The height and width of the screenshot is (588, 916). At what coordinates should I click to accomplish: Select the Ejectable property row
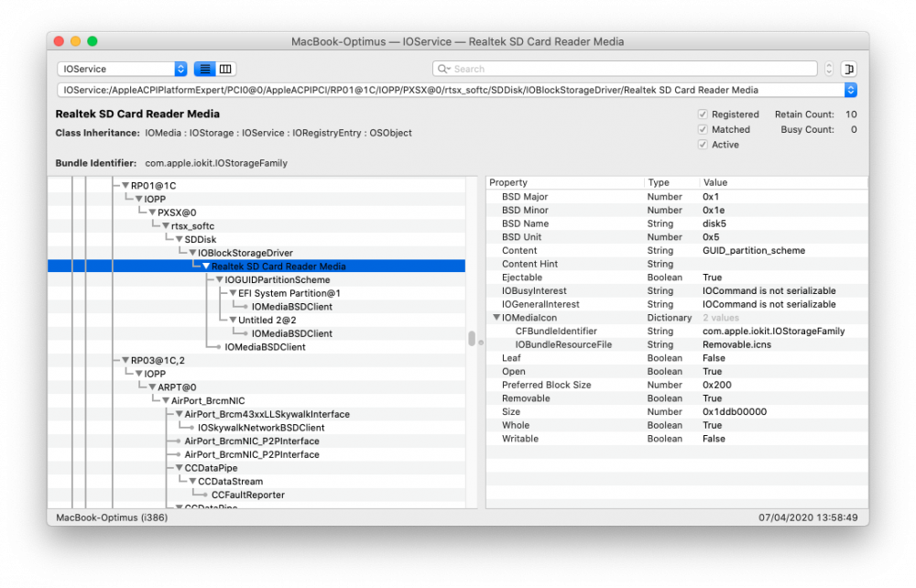tap(677, 278)
